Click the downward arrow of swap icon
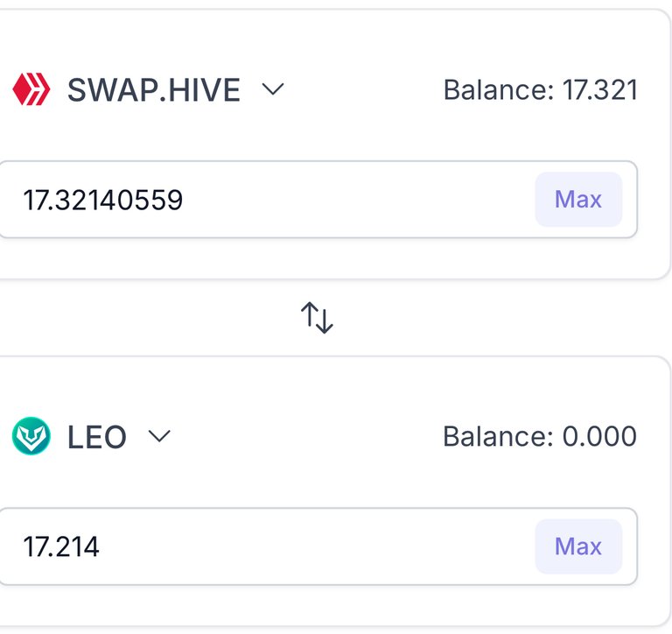The height and width of the screenshot is (634, 672). click(325, 321)
